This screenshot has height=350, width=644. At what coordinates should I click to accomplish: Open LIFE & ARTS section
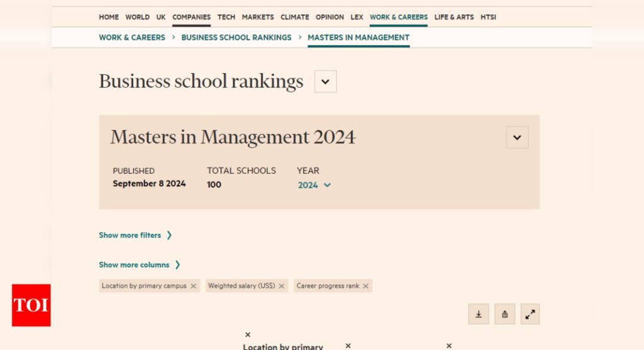pyautogui.click(x=454, y=17)
